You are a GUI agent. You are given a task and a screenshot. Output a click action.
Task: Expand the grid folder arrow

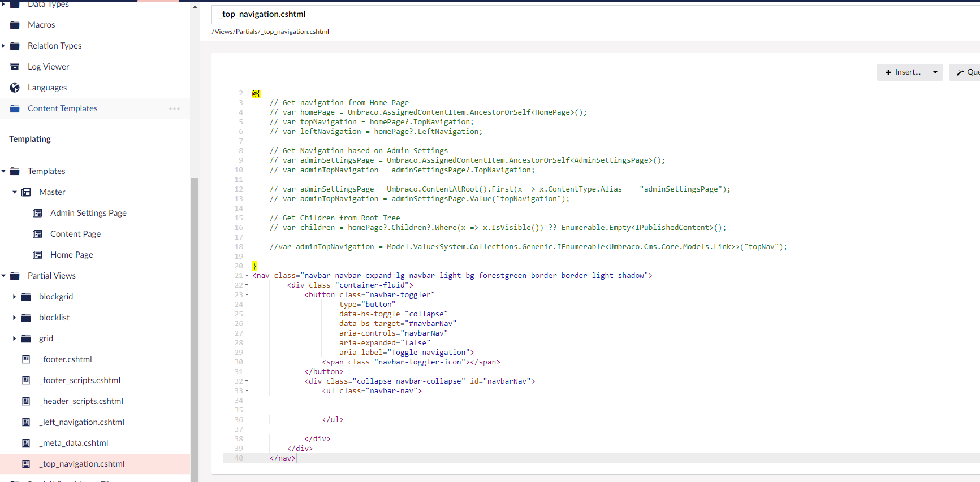(x=15, y=338)
